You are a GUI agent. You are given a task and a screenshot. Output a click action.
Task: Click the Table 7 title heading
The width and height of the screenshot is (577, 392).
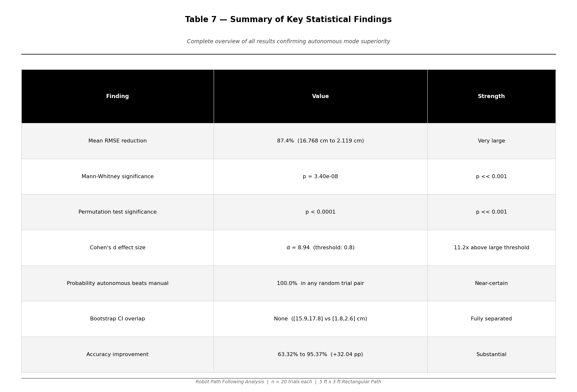[x=288, y=20]
